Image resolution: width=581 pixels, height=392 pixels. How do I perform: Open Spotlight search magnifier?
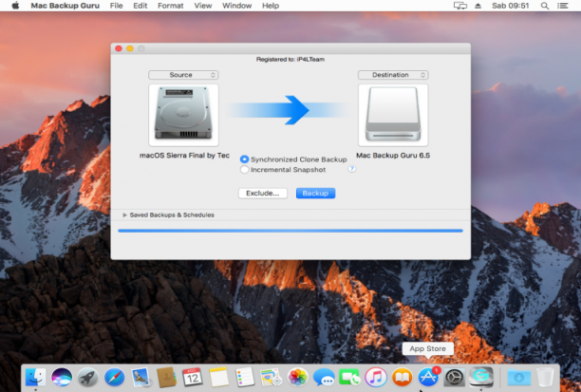(544, 6)
